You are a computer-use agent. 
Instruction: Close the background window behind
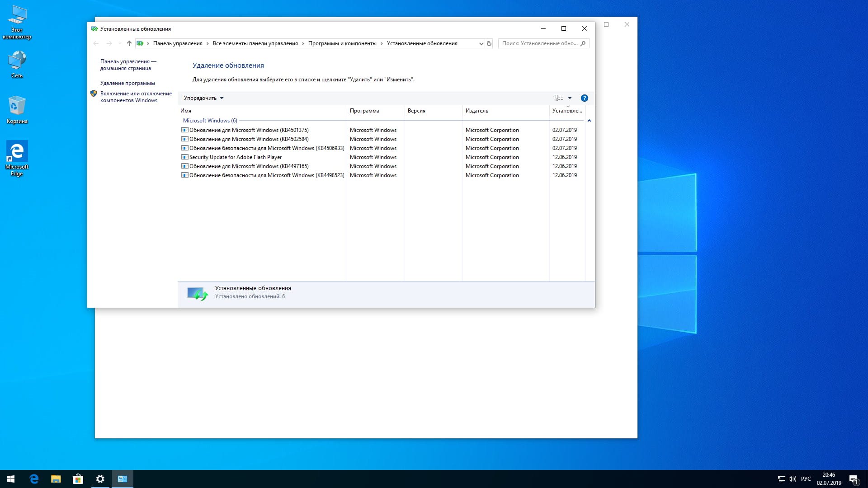tap(627, 24)
